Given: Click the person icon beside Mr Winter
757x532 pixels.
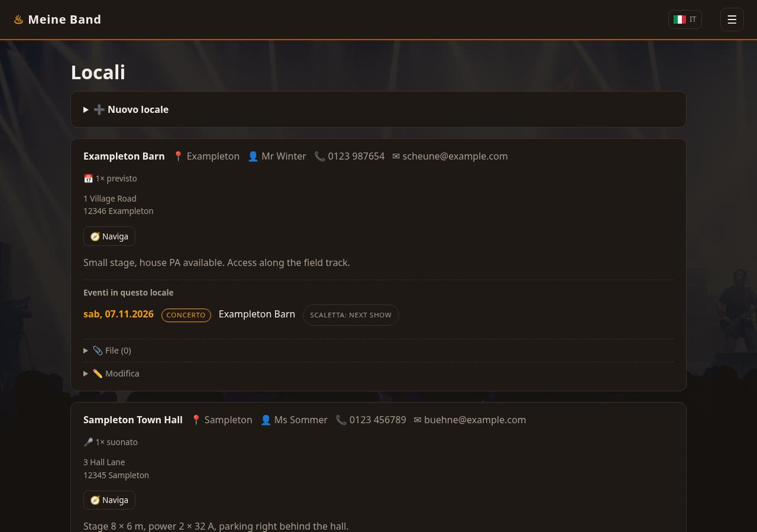Looking at the screenshot, I should [253, 156].
